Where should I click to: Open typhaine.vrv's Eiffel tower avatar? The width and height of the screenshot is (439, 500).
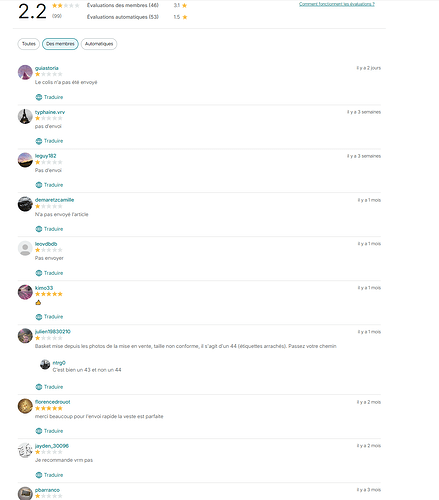click(25, 116)
